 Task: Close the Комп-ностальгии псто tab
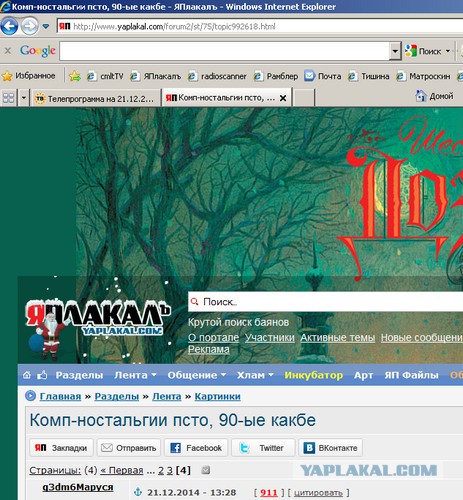click(x=283, y=98)
